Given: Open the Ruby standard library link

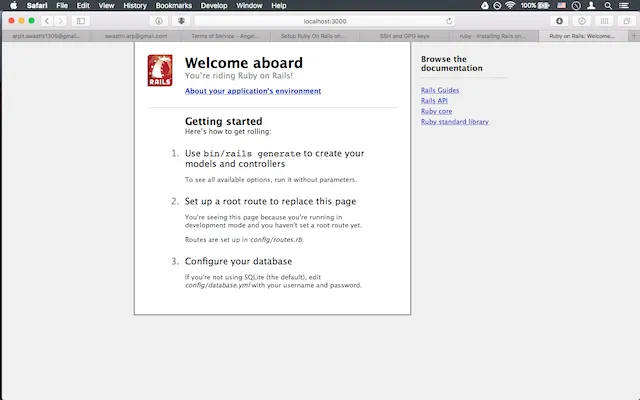Looking at the screenshot, I should click(455, 122).
